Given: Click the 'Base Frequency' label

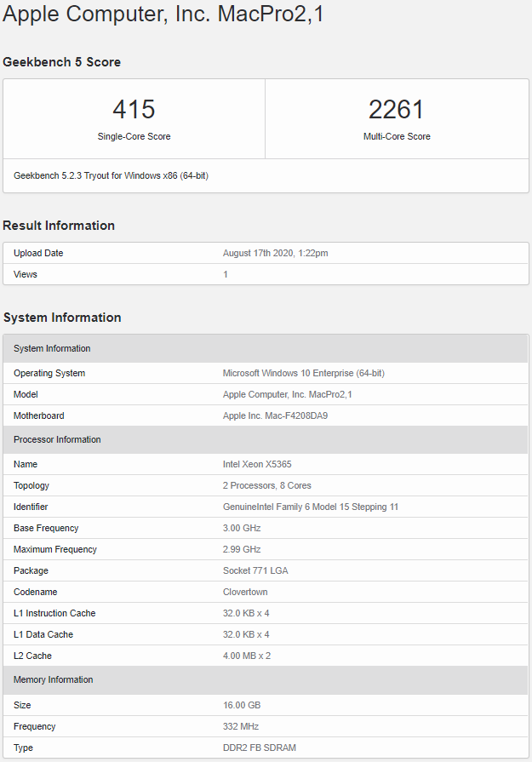Looking at the screenshot, I should [x=46, y=528].
